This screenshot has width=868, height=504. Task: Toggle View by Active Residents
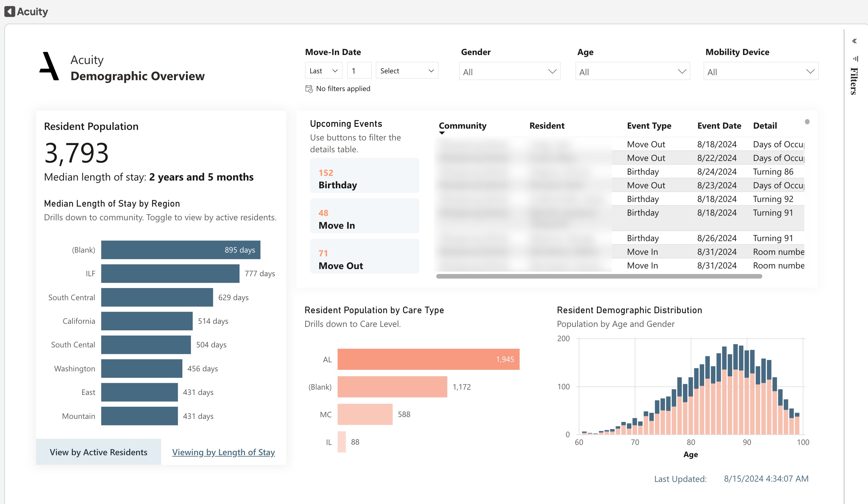[98, 452]
